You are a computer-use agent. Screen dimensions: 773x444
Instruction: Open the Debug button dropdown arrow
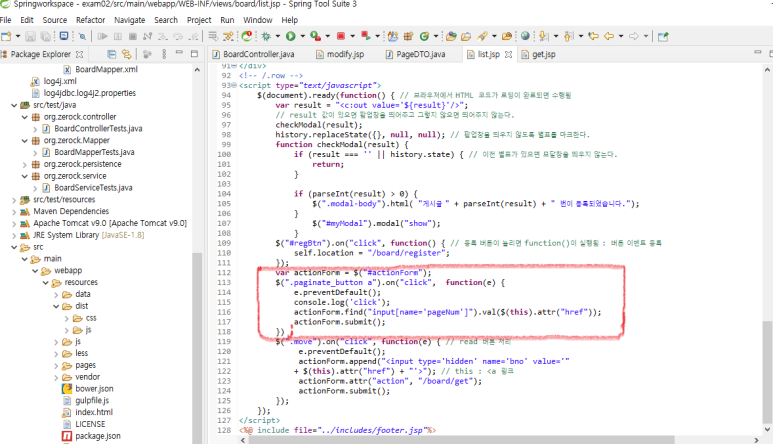coord(278,36)
